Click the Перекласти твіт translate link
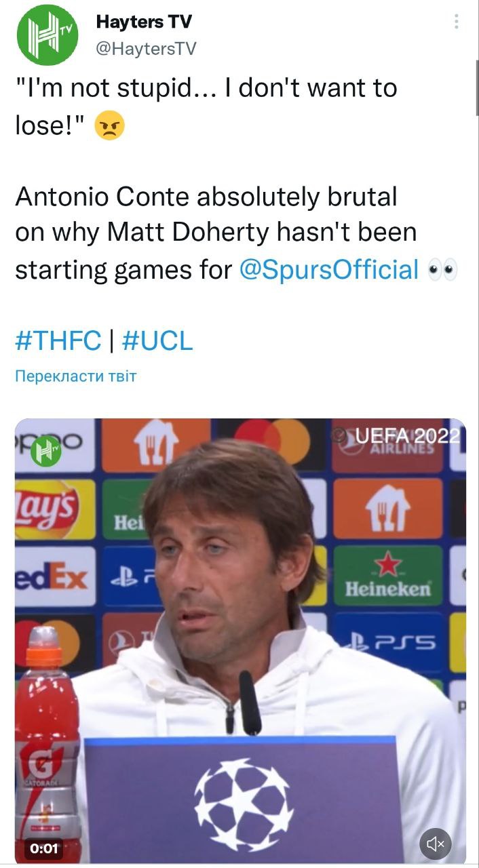 click(75, 376)
